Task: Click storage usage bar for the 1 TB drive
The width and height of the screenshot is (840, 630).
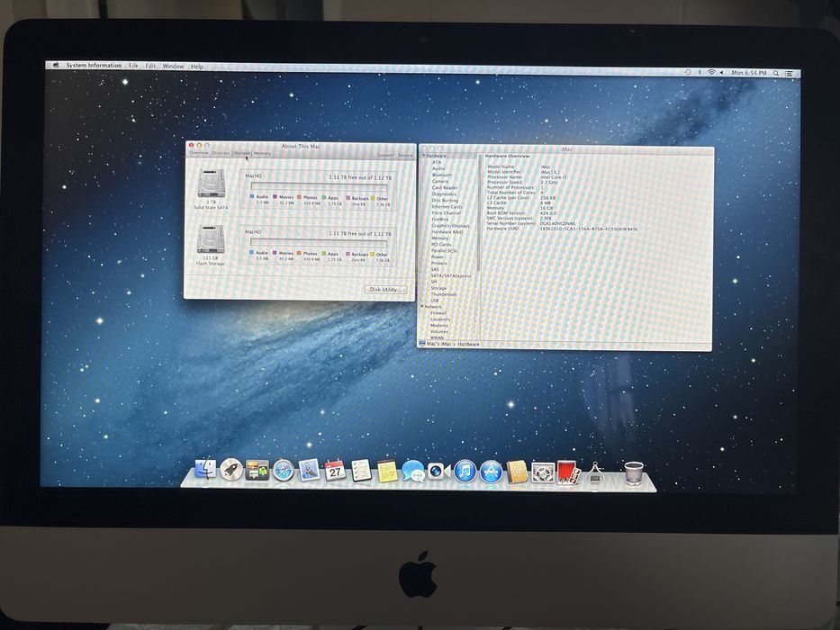Action: click(x=320, y=187)
